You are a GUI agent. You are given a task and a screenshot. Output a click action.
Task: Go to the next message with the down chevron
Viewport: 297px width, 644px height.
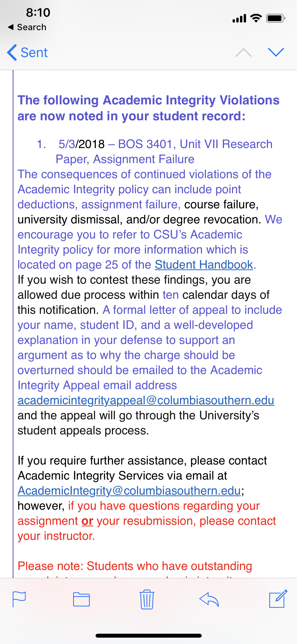(x=276, y=52)
